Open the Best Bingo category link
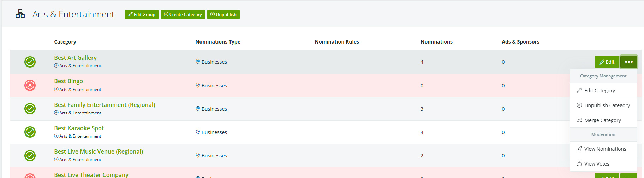 coord(68,81)
